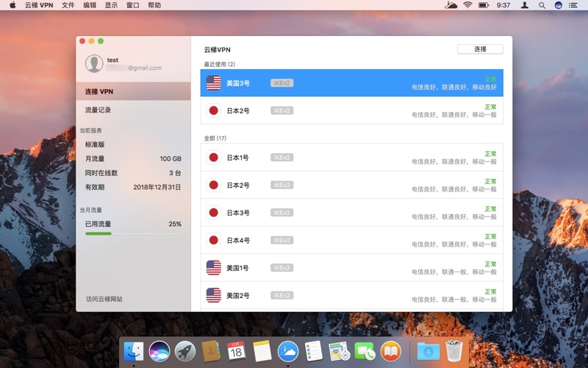The image size is (588, 368).
Task: Open Notes from the Dock
Action: (x=262, y=352)
